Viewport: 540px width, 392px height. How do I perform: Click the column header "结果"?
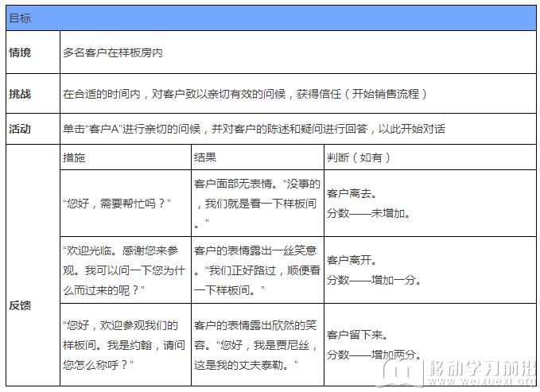pos(205,157)
